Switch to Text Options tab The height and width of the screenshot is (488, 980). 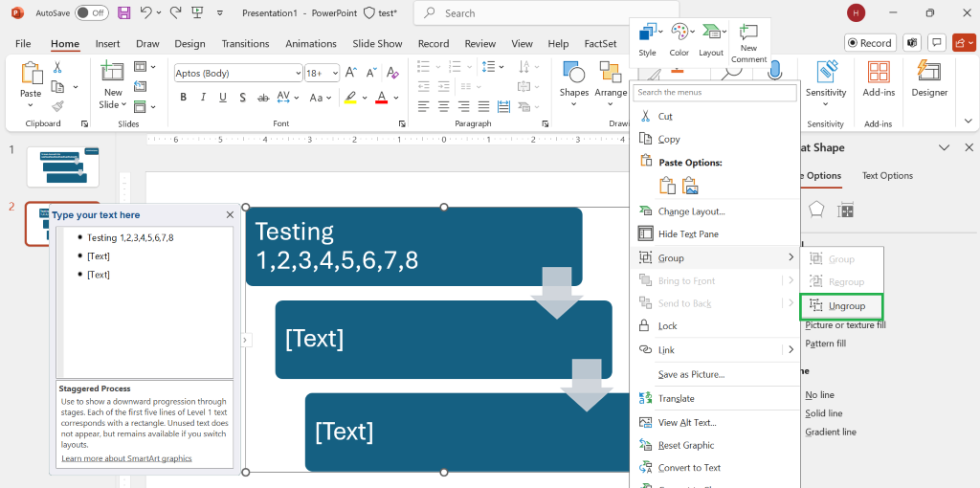(x=887, y=175)
